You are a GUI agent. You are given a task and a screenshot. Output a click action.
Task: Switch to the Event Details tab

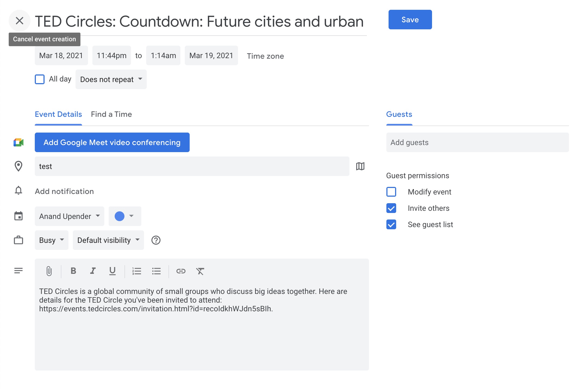[58, 114]
